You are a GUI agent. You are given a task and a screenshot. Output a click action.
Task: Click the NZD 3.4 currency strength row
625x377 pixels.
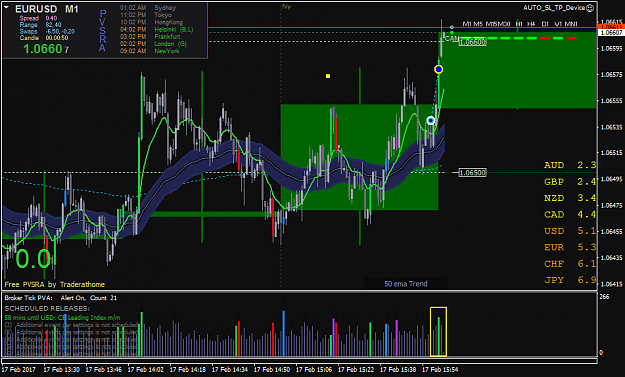[x=570, y=198]
